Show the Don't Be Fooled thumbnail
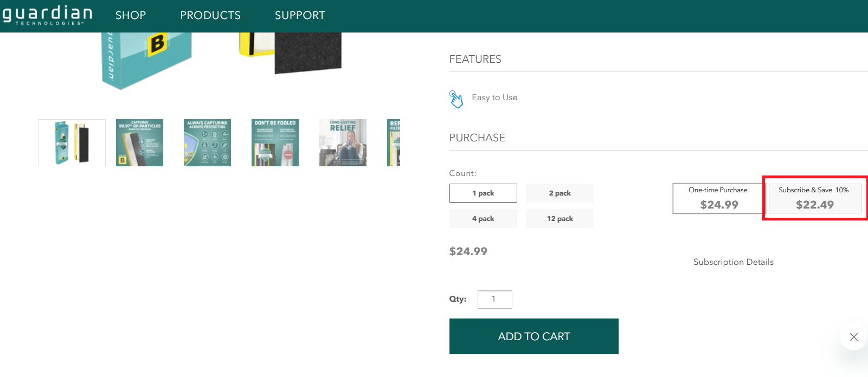 275,143
